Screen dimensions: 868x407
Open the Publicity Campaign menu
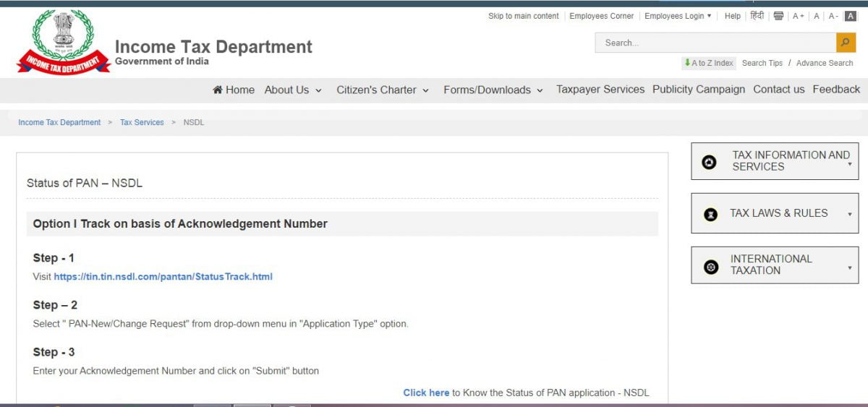[x=699, y=90]
